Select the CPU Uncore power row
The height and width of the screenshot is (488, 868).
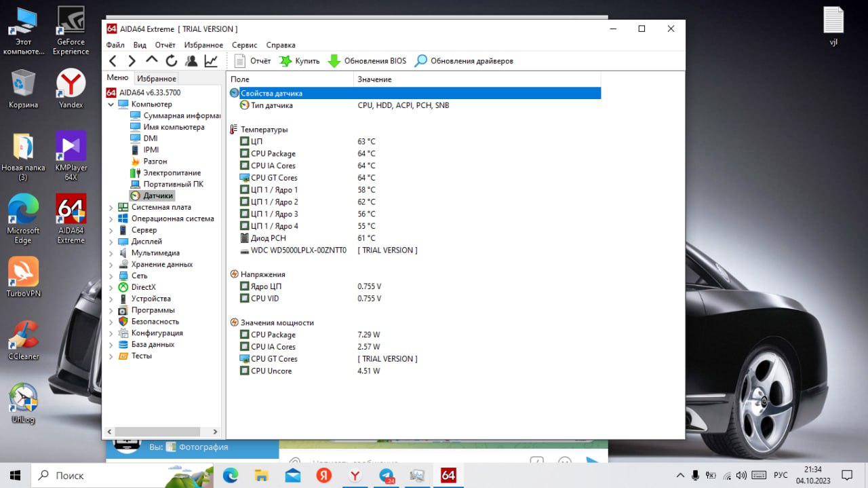point(414,371)
